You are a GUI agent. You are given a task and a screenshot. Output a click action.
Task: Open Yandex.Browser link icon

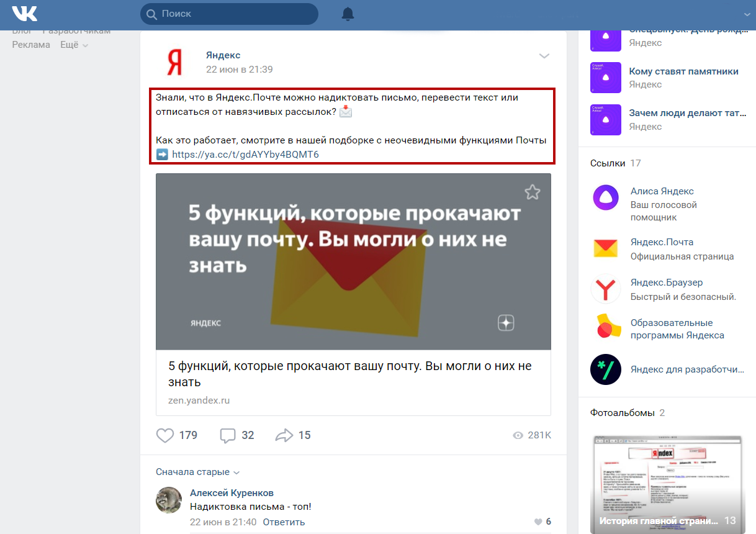606,289
